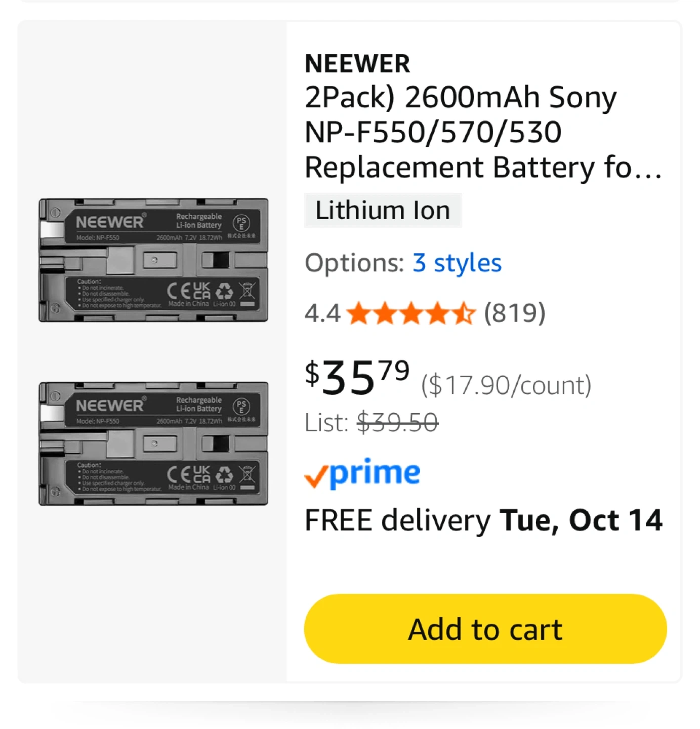
Task: Click the $39.50 struck-through list price
Action: click(397, 422)
